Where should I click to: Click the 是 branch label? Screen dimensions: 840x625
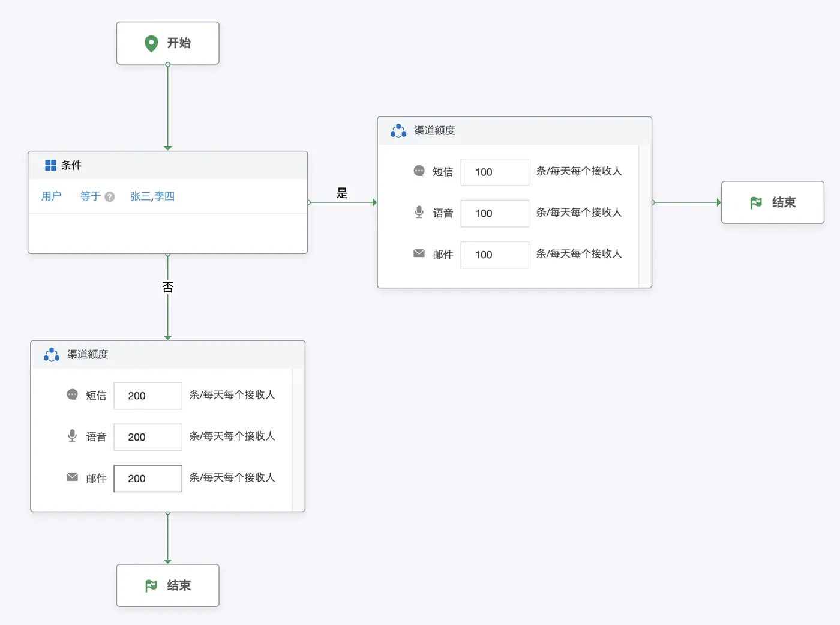click(x=342, y=193)
